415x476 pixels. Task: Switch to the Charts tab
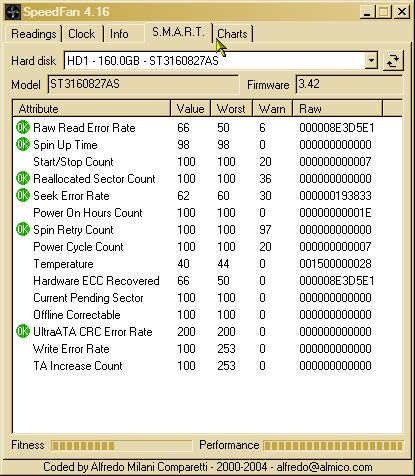pyautogui.click(x=232, y=34)
